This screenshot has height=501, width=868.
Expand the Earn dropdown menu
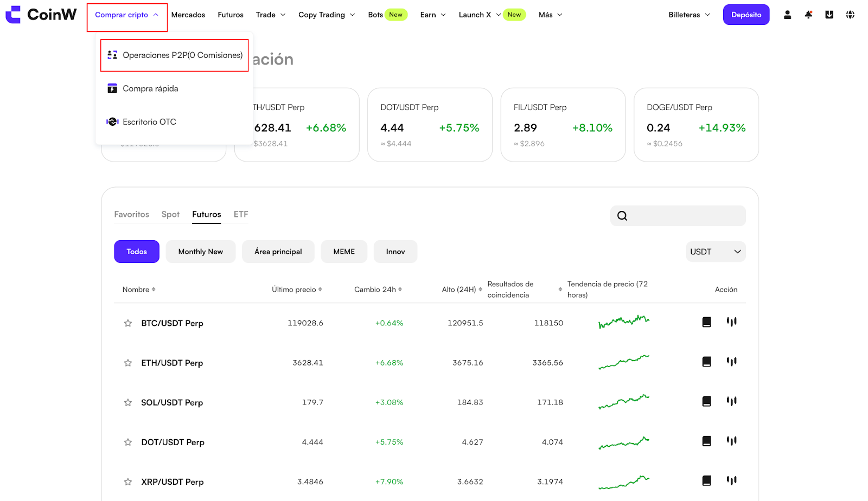coord(433,15)
